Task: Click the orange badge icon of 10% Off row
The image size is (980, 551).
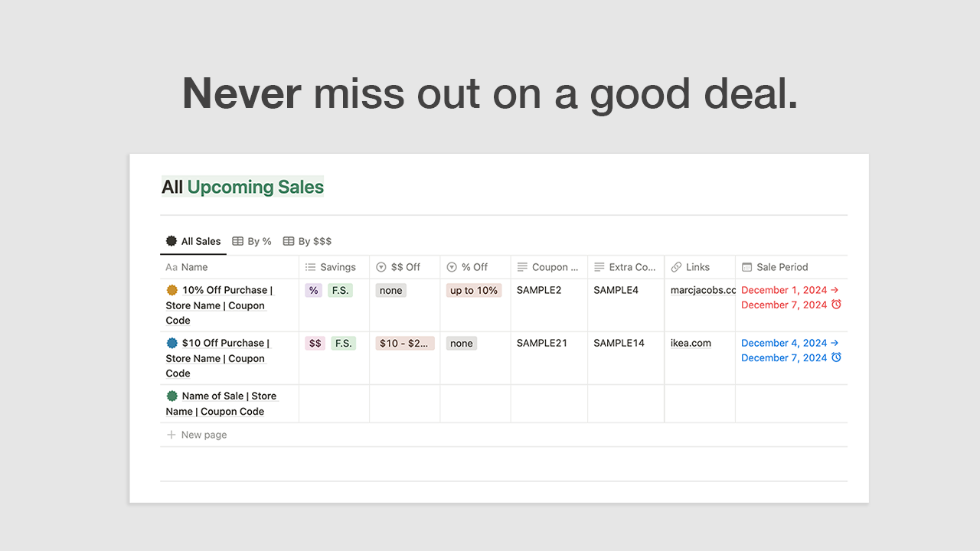Action: (171, 290)
